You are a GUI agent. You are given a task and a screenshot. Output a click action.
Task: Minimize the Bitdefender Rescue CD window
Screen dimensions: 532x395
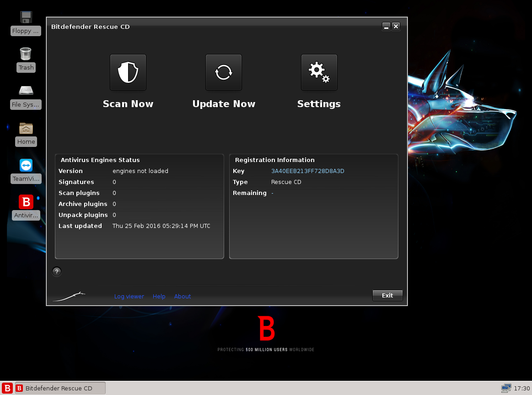[x=386, y=27]
